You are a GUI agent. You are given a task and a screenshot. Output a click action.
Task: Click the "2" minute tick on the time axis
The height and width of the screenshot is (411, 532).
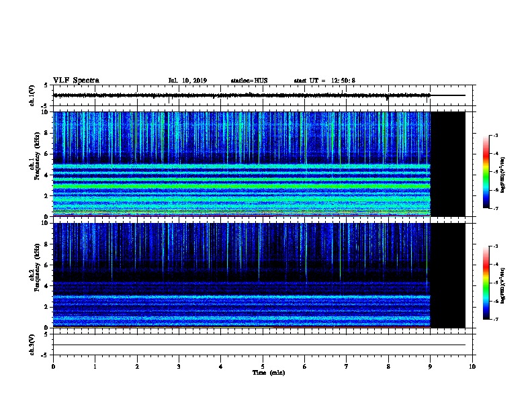137,367
